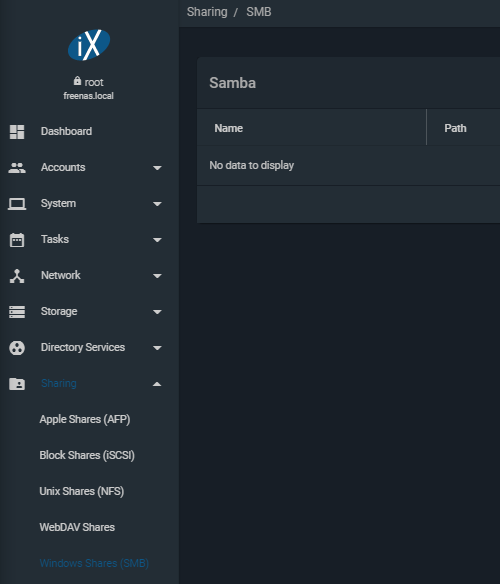Open the System menu item

pos(58,203)
